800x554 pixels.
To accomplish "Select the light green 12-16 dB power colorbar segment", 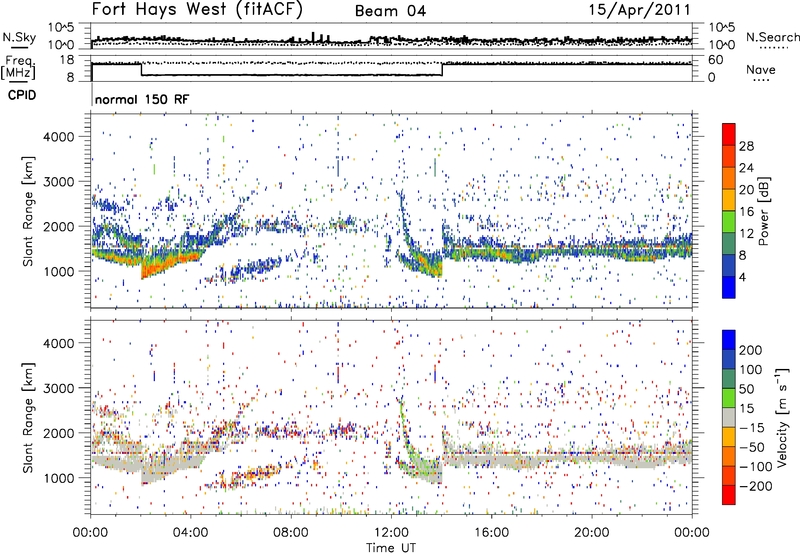I will click(729, 221).
